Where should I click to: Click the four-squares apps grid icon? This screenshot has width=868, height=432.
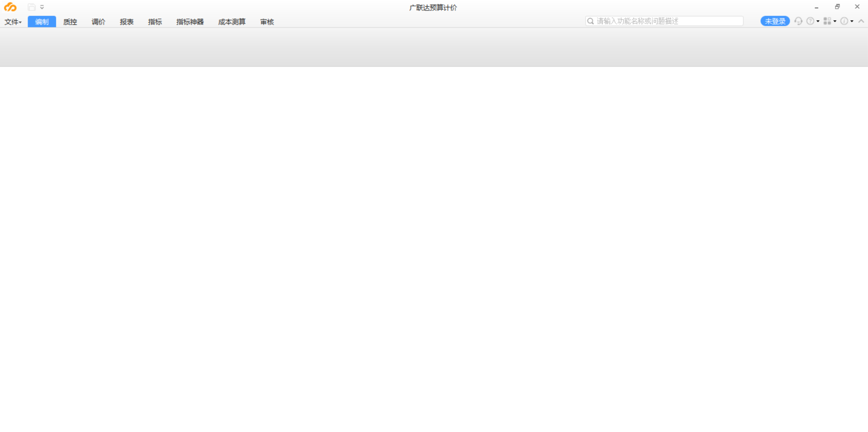click(827, 21)
